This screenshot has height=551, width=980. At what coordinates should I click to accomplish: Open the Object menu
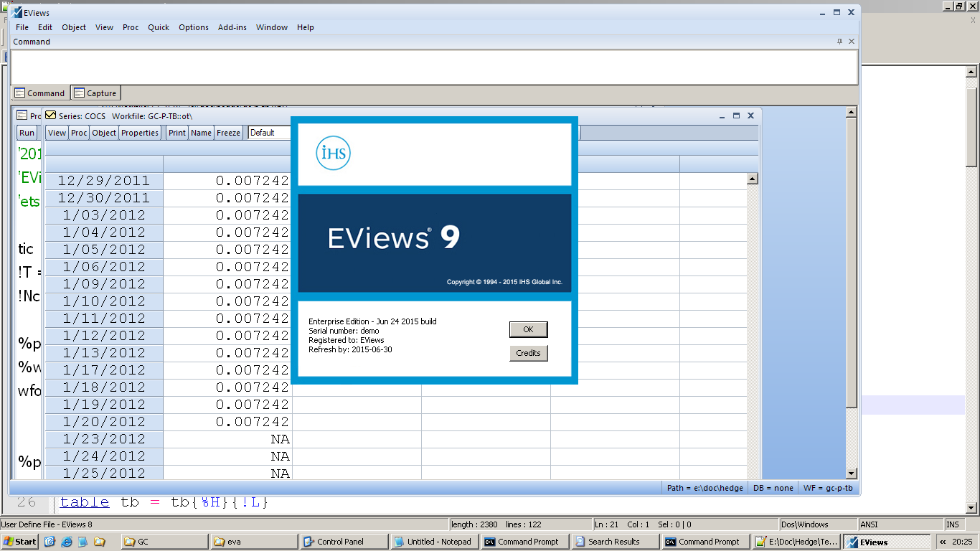coord(74,27)
